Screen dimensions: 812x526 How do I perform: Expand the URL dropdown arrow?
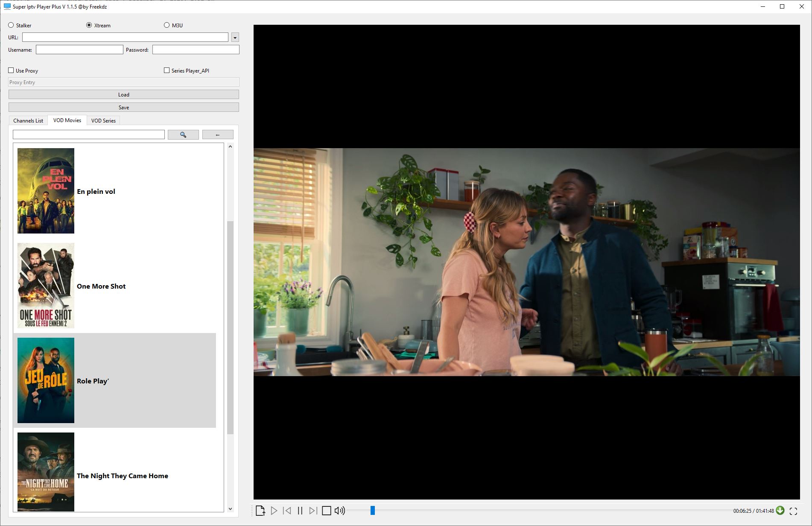click(x=235, y=38)
